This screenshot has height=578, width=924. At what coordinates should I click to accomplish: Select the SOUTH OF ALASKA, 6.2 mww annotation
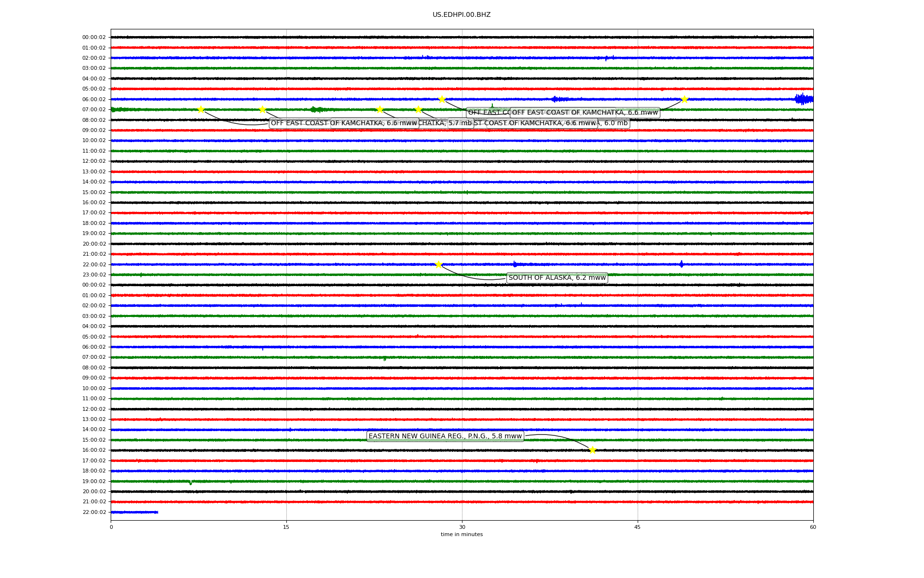557,278
